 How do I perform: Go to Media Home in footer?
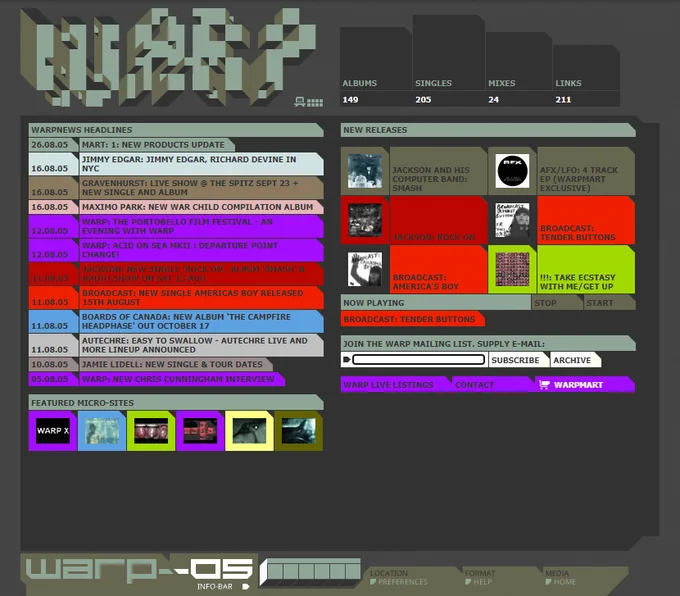[x=560, y=577]
